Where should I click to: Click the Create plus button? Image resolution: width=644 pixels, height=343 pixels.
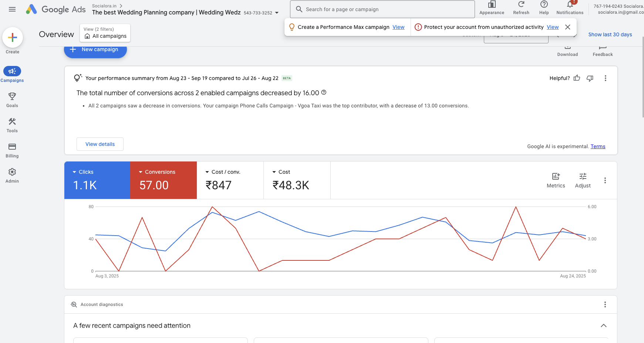pyautogui.click(x=13, y=37)
